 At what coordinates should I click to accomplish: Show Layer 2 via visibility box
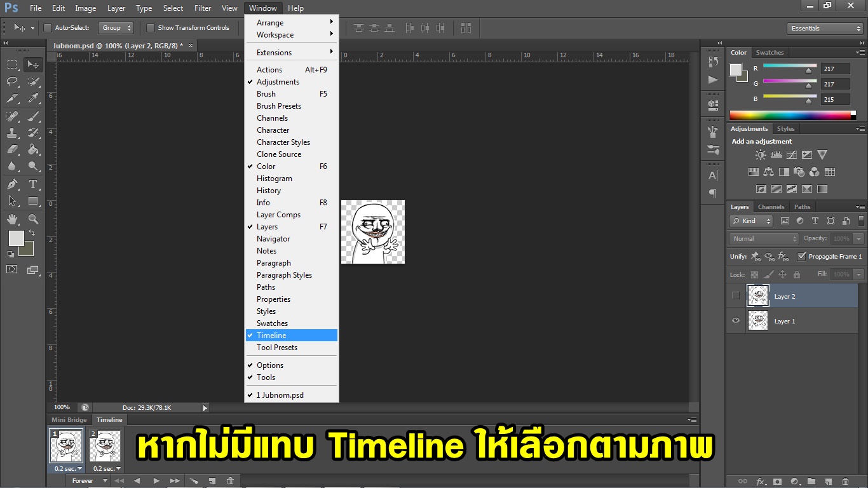(x=736, y=295)
